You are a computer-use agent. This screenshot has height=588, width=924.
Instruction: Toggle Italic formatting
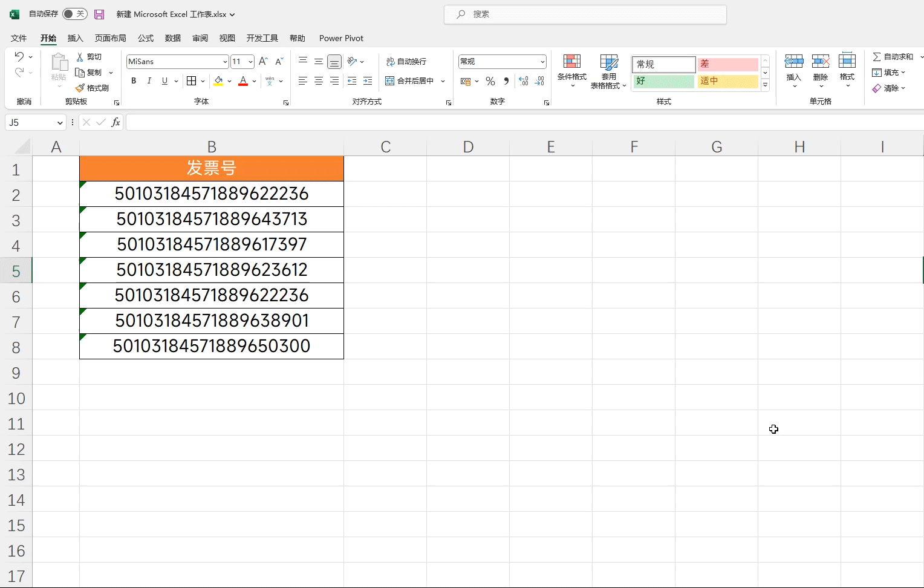point(149,80)
